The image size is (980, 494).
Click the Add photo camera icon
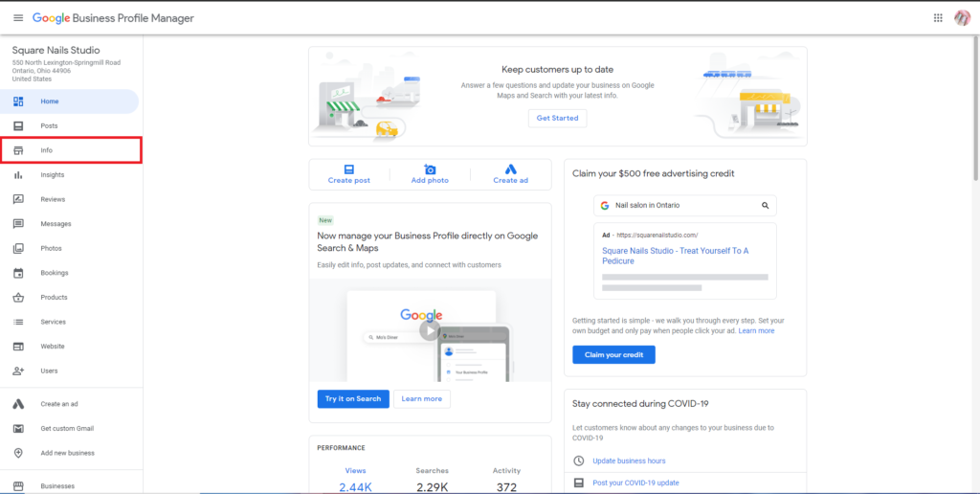430,169
